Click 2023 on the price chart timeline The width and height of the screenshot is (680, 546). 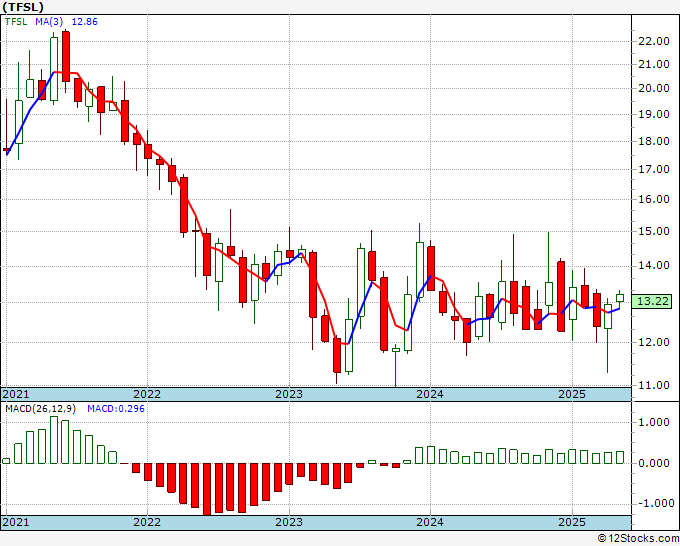[289, 394]
